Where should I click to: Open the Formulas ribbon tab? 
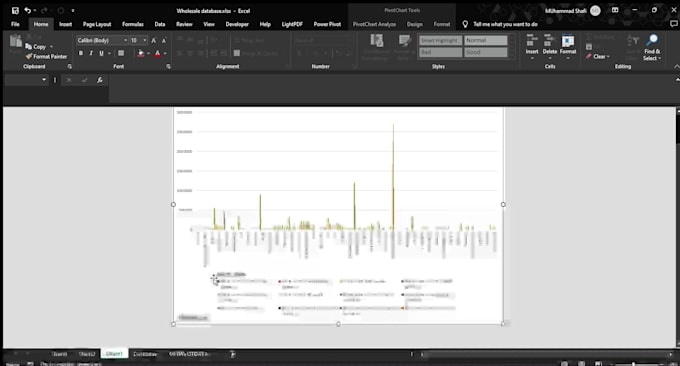coord(133,24)
